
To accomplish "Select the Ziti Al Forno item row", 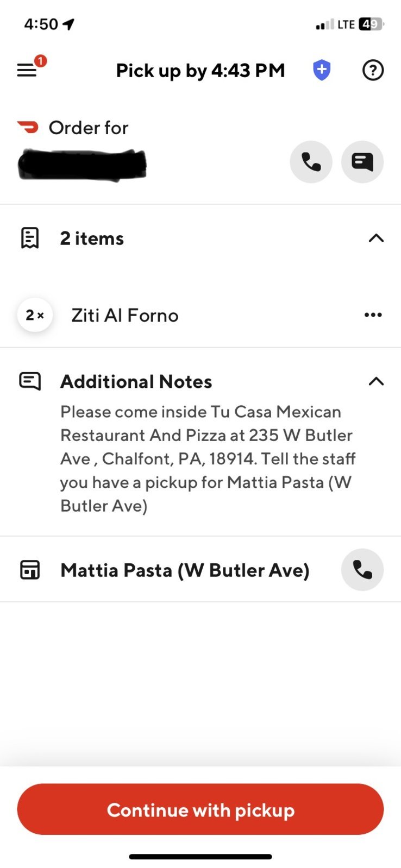I will pyautogui.click(x=200, y=315).
